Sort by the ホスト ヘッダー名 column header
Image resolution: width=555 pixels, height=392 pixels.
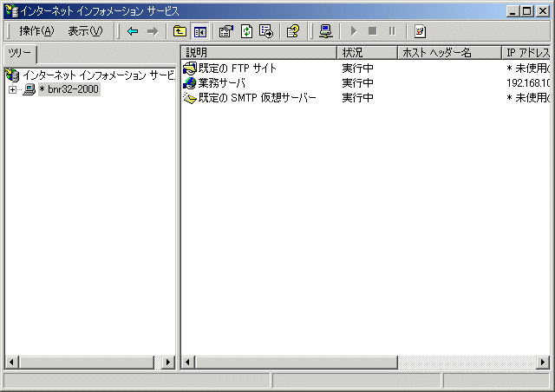click(x=449, y=53)
